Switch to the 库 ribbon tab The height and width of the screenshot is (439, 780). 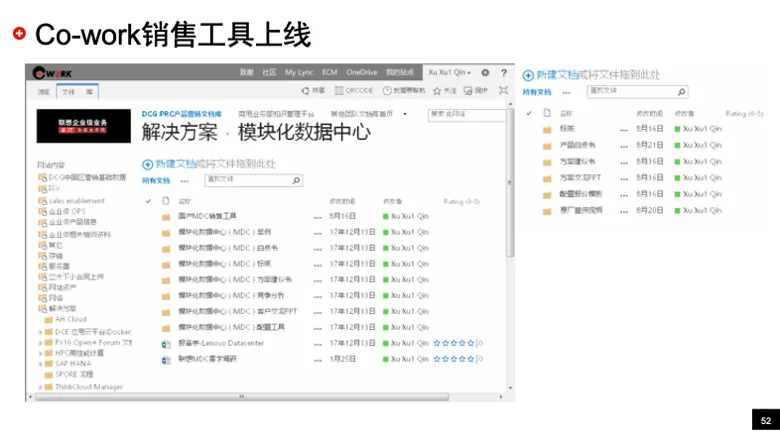click(89, 92)
